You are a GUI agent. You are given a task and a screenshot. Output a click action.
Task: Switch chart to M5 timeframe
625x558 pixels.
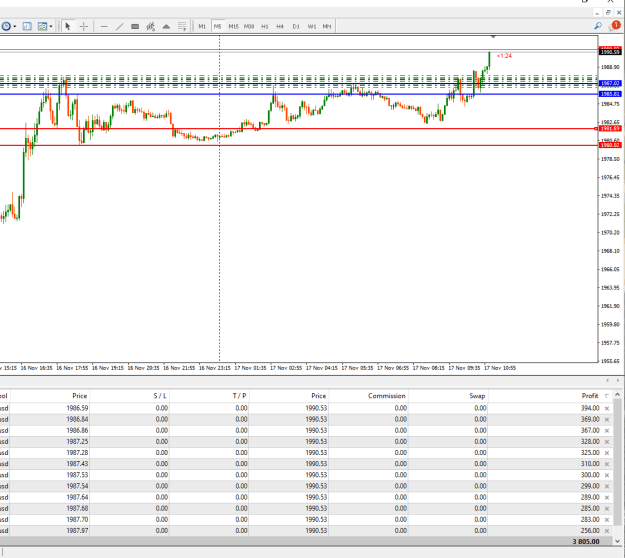pyautogui.click(x=217, y=27)
